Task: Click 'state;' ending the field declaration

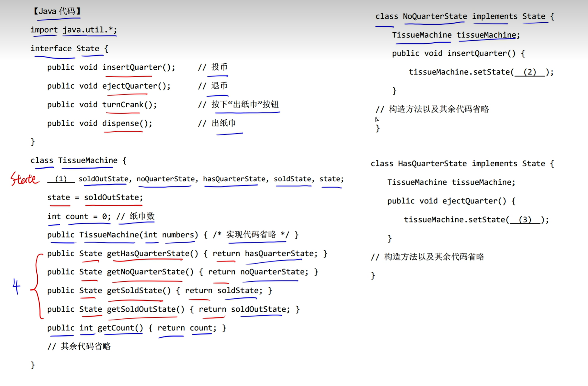Action: click(331, 179)
